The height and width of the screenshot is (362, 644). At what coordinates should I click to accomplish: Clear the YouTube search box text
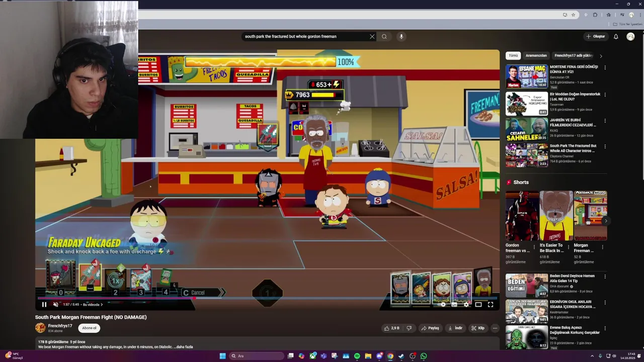(372, 36)
